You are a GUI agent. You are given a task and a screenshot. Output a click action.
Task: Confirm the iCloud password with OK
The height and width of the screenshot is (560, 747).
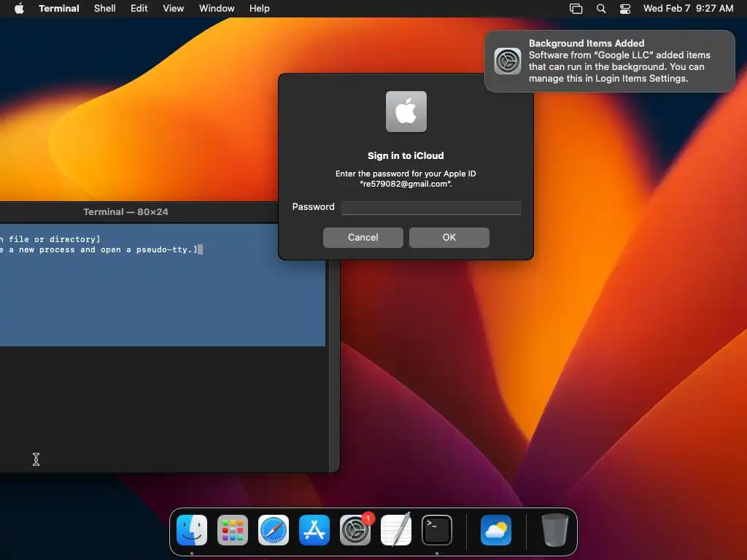click(x=449, y=238)
